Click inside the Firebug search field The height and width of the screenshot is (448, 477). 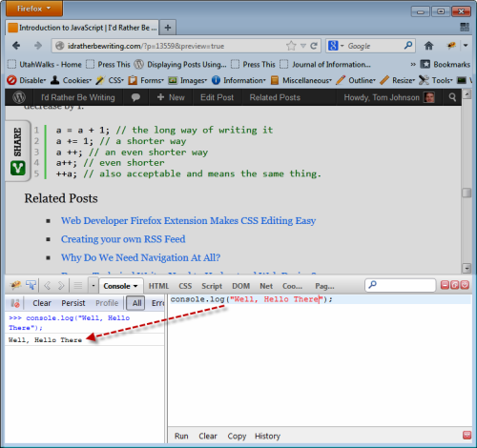click(400, 285)
